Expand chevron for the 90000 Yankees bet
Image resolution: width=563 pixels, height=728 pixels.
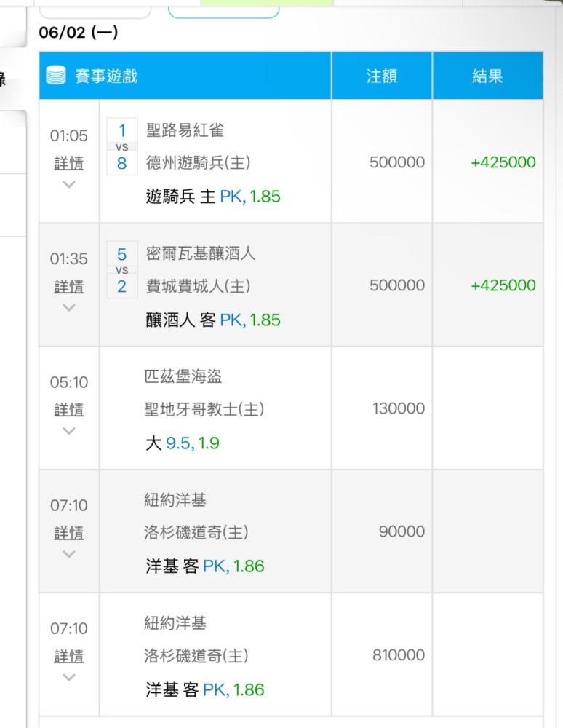(68, 555)
